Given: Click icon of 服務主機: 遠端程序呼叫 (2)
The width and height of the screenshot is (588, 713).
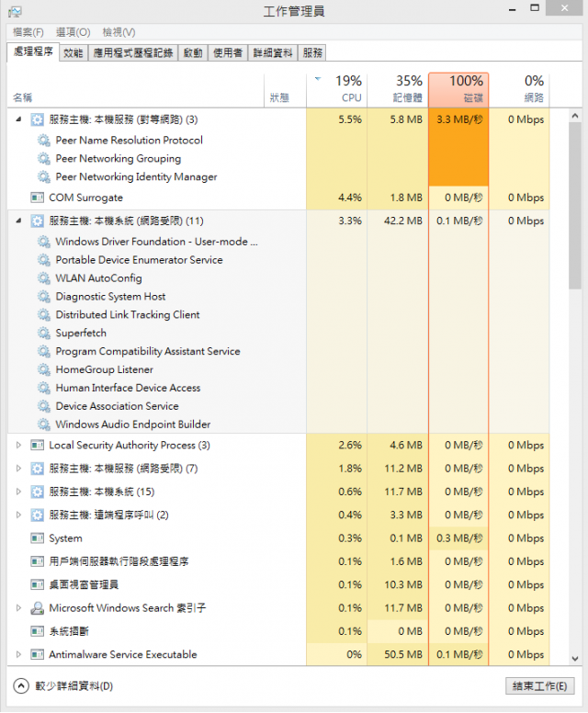Looking at the screenshot, I should tap(37, 515).
